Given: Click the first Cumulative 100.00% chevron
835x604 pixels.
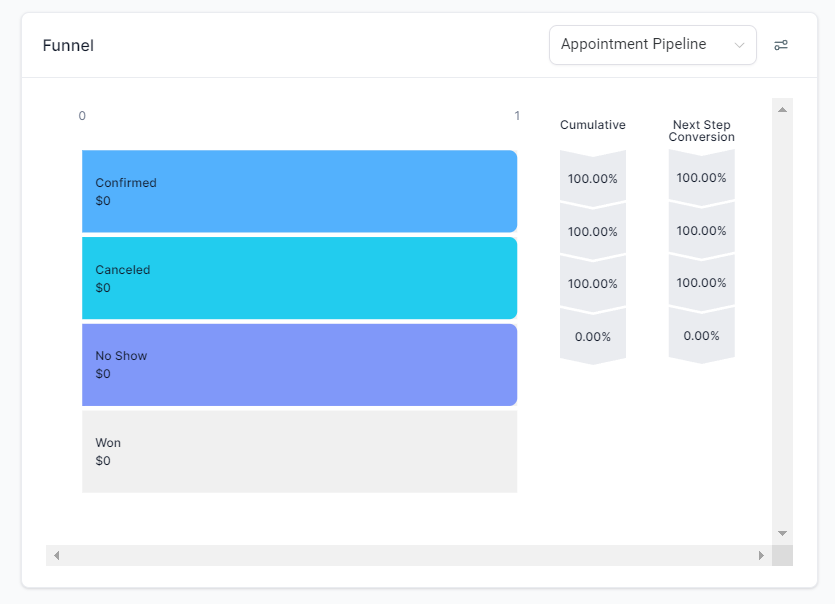Looking at the screenshot, I should (593, 178).
